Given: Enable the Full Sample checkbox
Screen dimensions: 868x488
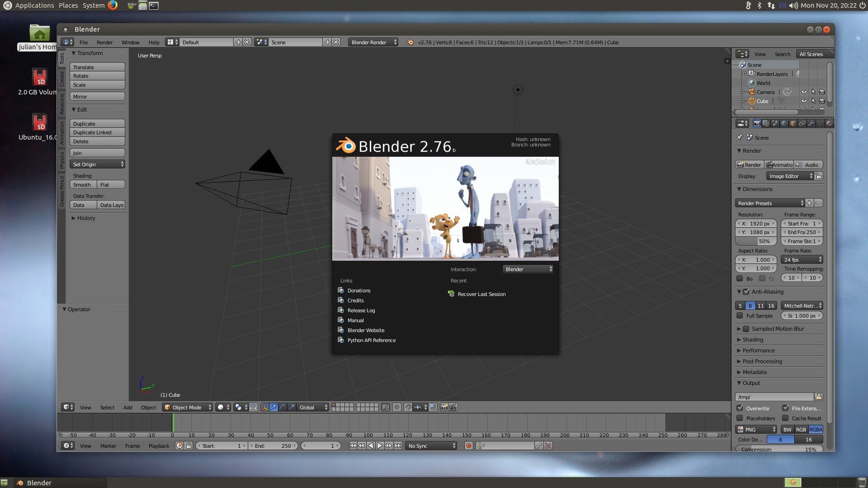Looking at the screenshot, I should [x=740, y=316].
